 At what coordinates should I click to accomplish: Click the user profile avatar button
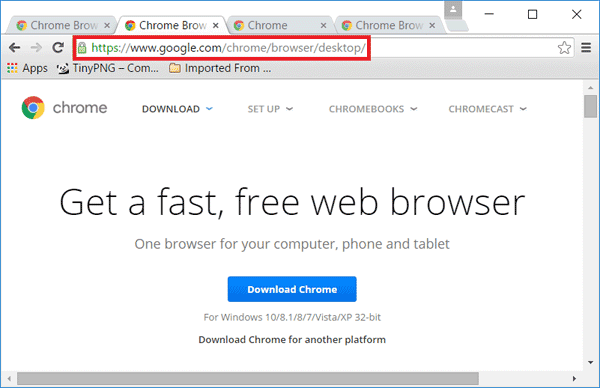pyautogui.click(x=453, y=10)
